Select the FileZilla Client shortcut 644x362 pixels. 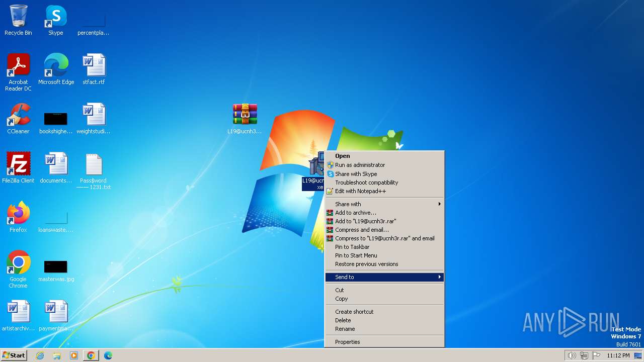click(18, 168)
